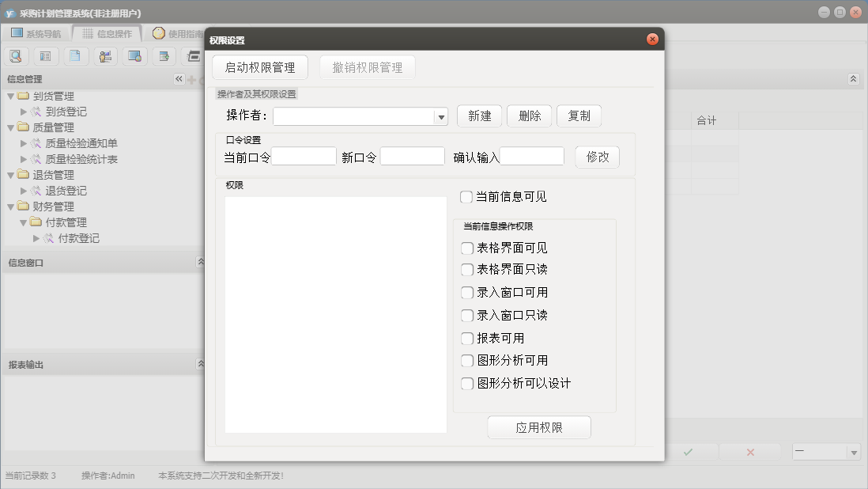
Task: Click the 应用权限 button
Action: (x=539, y=427)
